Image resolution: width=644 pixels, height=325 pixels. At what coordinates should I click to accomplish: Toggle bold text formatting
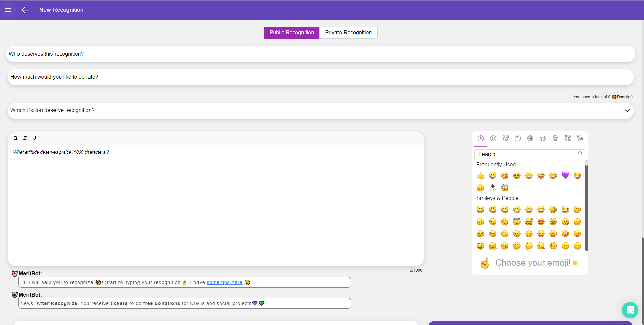coord(15,138)
